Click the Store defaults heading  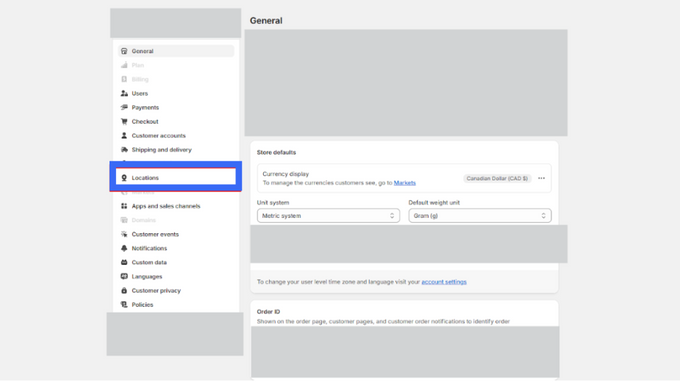[276, 153]
